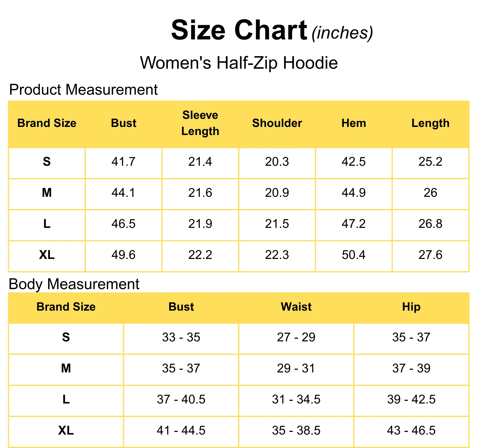The height and width of the screenshot is (448, 478).
Task: Click hip range 39 - 42.5
Action: [x=411, y=400]
